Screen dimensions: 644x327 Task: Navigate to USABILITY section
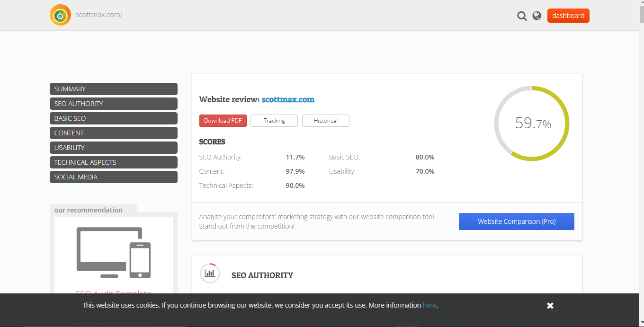coord(114,148)
